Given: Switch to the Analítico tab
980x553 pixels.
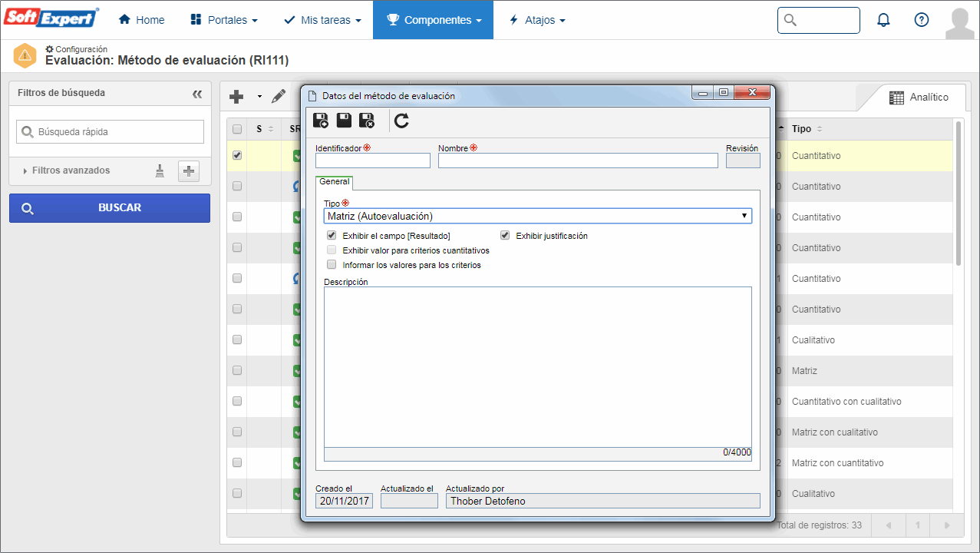Looking at the screenshot, I should pyautogui.click(x=919, y=98).
